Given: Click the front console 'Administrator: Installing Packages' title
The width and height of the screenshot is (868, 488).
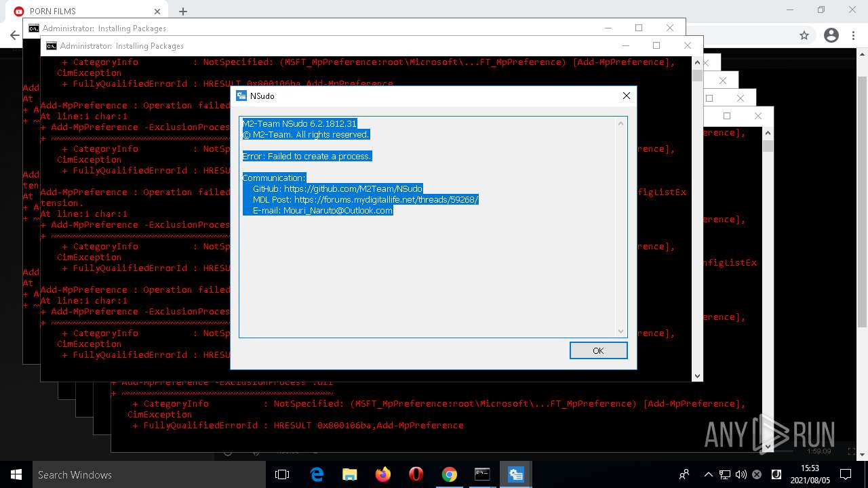Looking at the screenshot, I should (x=122, y=46).
